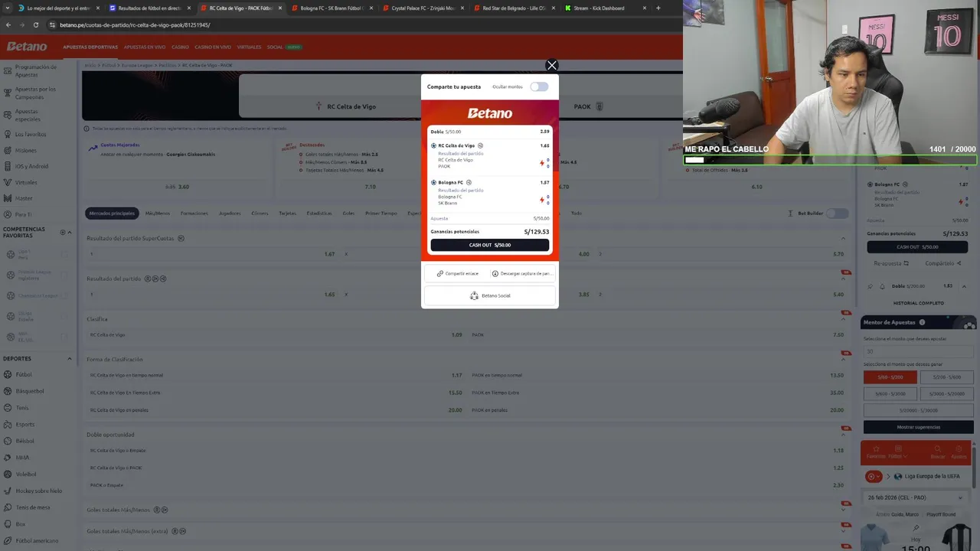Click the Misiones target icon
The width and height of the screenshot is (980, 551).
click(7, 150)
